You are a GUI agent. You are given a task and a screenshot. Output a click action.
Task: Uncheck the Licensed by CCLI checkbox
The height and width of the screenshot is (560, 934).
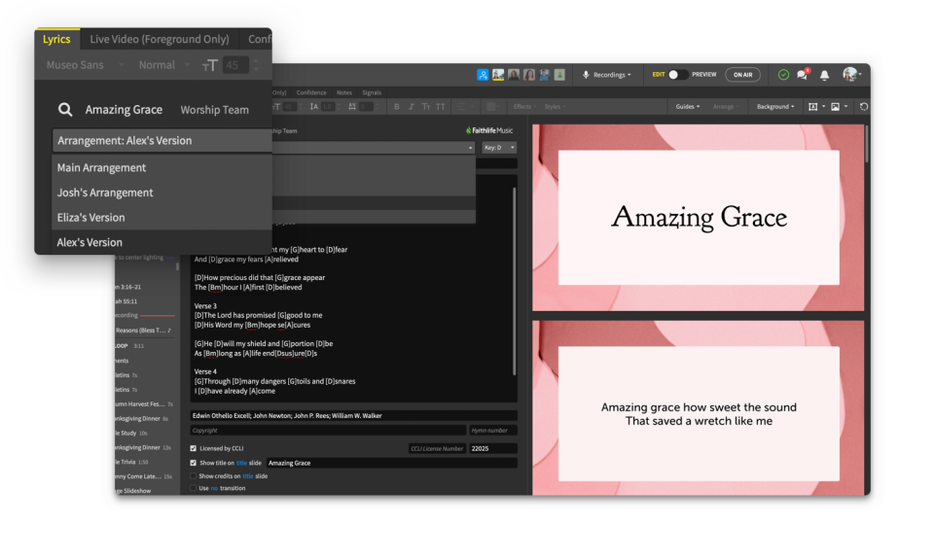coord(194,448)
